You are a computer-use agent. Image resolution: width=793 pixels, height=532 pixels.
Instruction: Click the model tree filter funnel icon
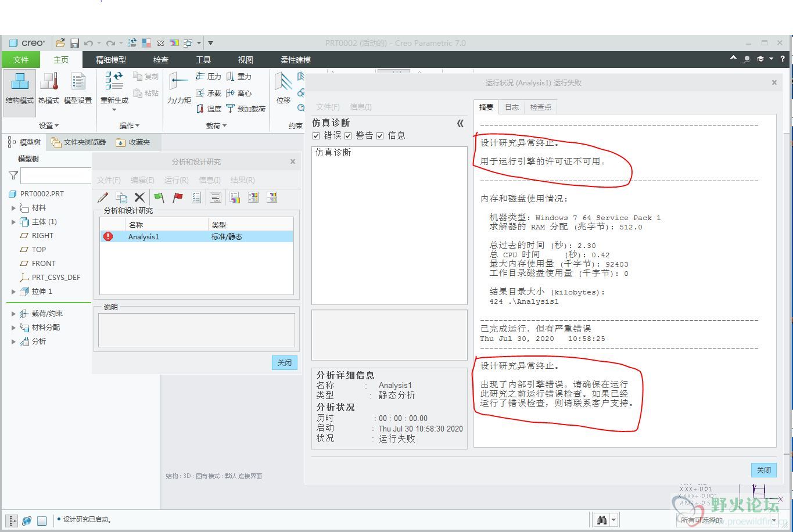click(x=13, y=175)
